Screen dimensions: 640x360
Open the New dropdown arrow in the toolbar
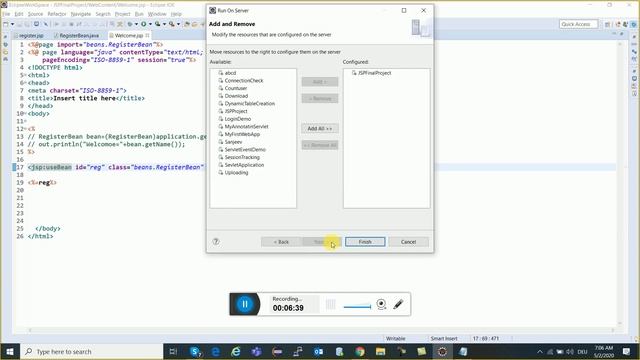point(12,24)
